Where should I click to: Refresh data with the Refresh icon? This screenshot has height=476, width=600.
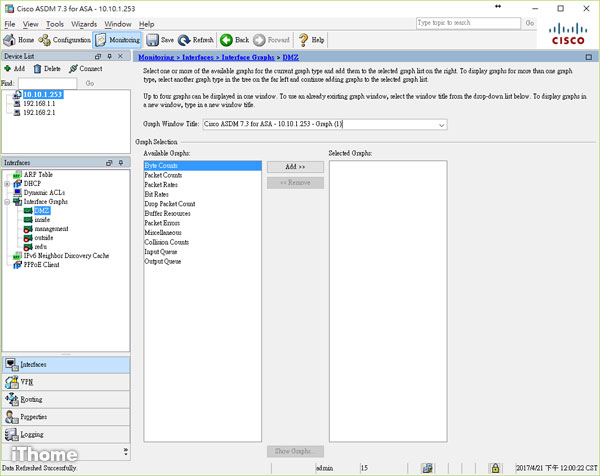tap(196, 40)
